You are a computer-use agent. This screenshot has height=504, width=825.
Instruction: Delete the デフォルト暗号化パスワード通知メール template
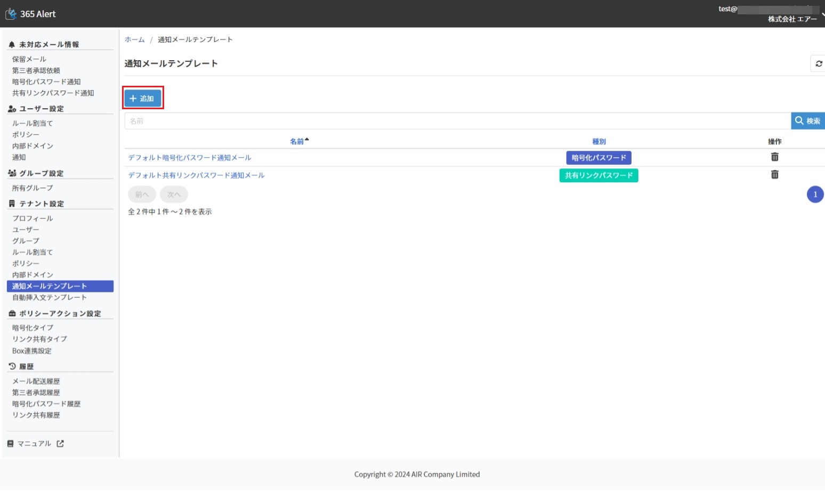[x=774, y=157]
